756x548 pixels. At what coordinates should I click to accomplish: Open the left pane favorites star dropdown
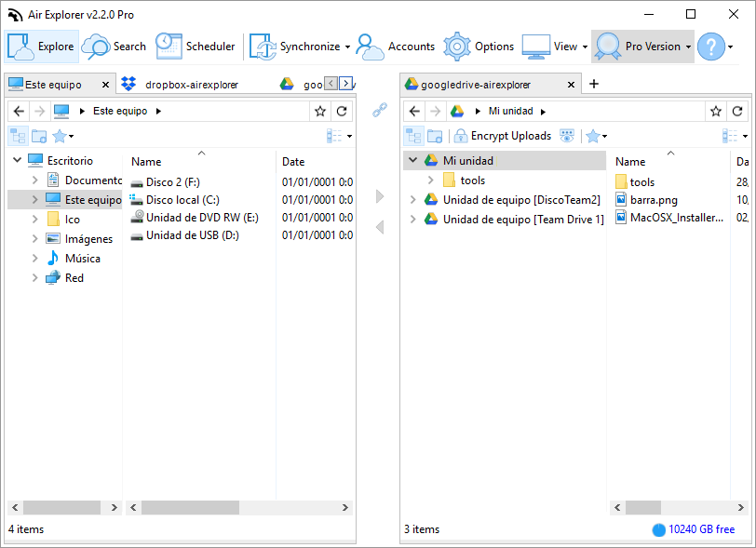tap(63, 137)
